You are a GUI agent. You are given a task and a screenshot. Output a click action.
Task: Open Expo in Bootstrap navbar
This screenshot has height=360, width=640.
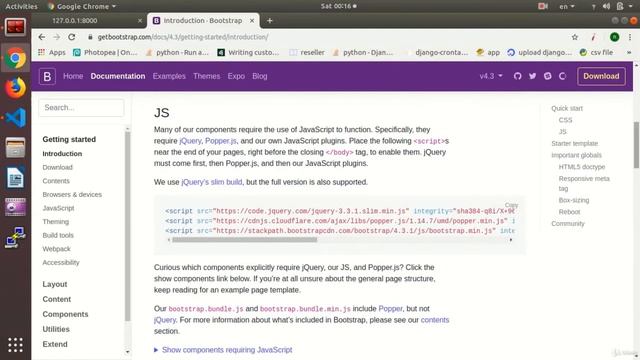click(x=236, y=76)
